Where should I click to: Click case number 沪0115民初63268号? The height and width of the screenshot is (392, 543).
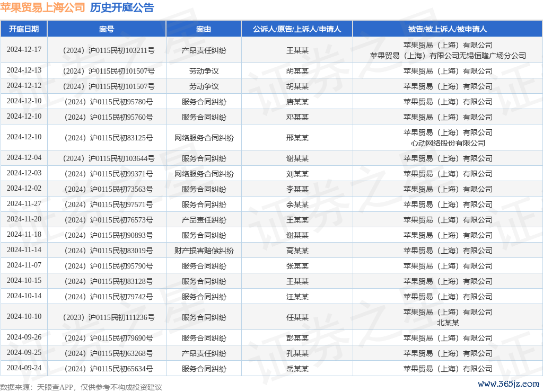click(x=109, y=353)
